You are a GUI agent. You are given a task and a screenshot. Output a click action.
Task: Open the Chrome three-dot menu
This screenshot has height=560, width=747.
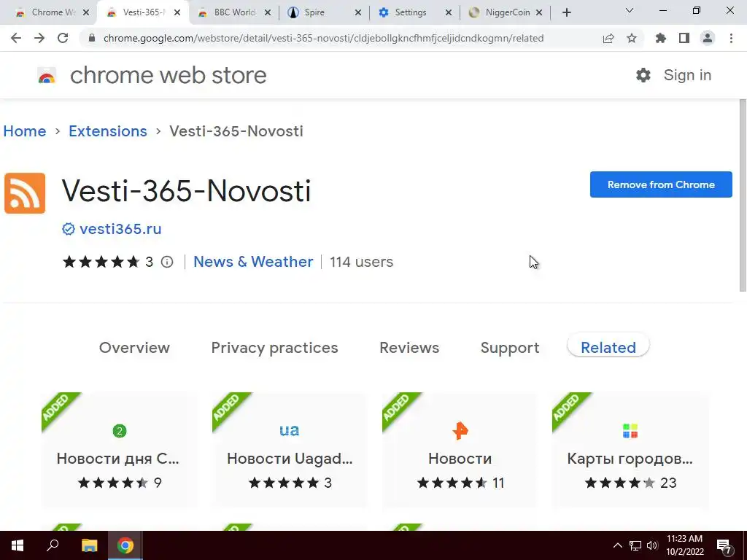pyautogui.click(x=731, y=38)
